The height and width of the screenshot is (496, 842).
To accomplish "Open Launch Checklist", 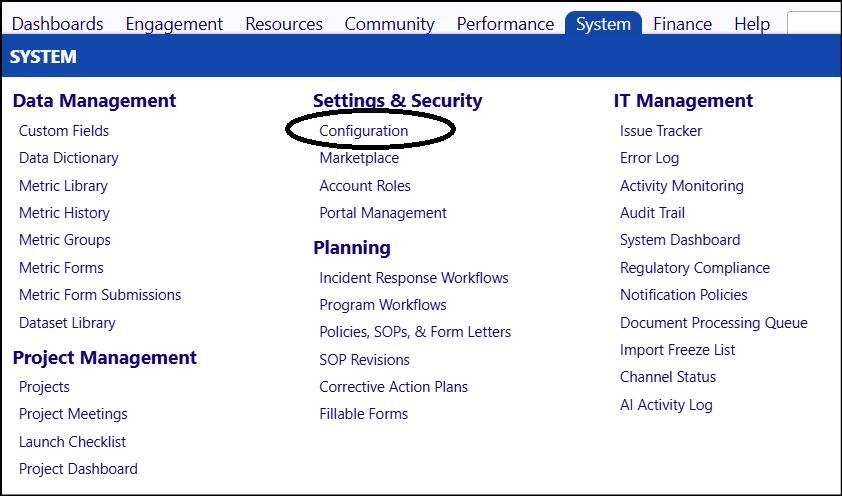I will click(x=72, y=441).
